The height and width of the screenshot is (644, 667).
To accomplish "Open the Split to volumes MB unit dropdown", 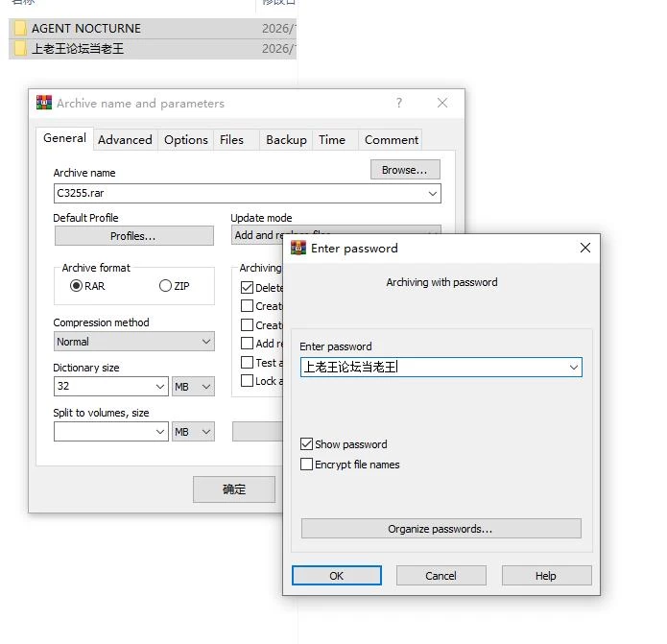I will click(x=193, y=432).
